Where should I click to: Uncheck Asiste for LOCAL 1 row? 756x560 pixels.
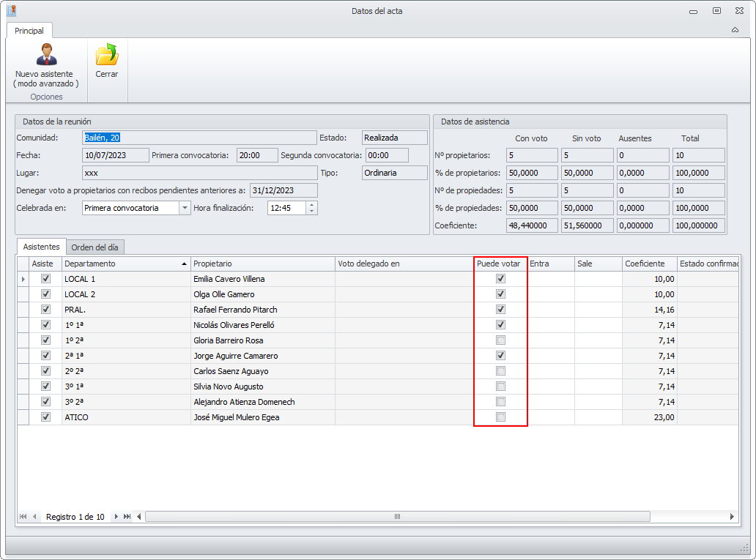pyautogui.click(x=45, y=279)
